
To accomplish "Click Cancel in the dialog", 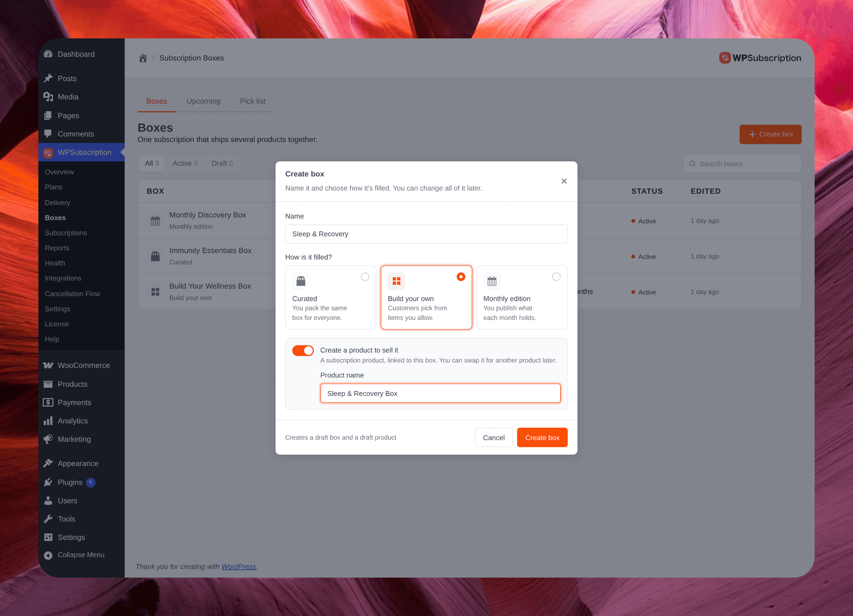I will pyautogui.click(x=494, y=438).
